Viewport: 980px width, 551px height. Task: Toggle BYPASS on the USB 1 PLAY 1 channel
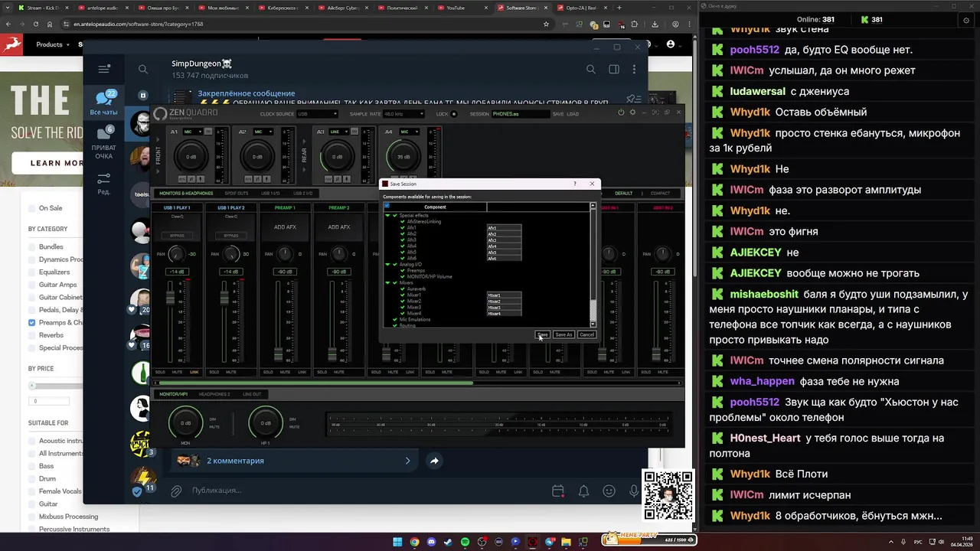click(177, 236)
